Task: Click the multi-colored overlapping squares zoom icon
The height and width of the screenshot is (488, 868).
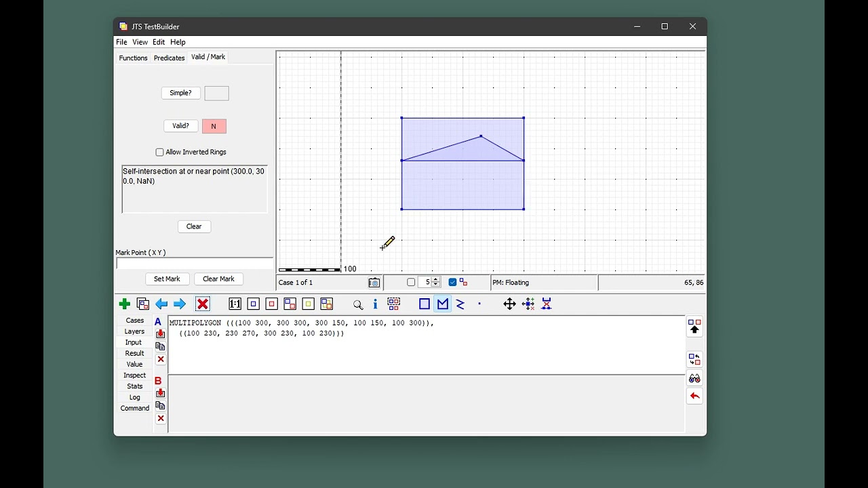Action: tap(326, 304)
